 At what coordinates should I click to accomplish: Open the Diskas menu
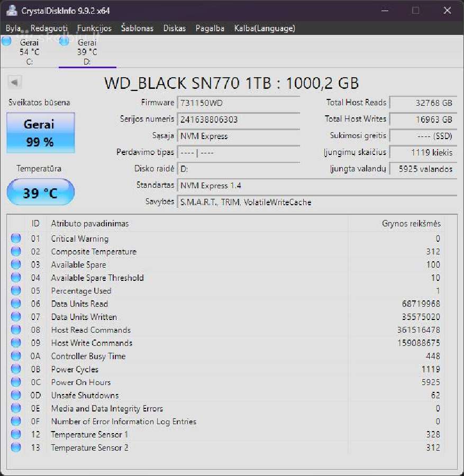tap(174, 28)
